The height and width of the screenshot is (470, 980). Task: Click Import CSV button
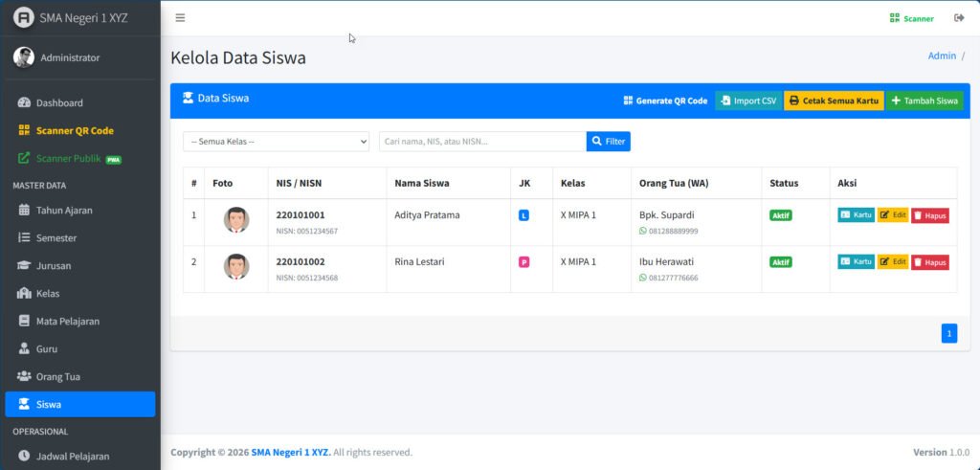pyautogui.click(x=748, y=101)
